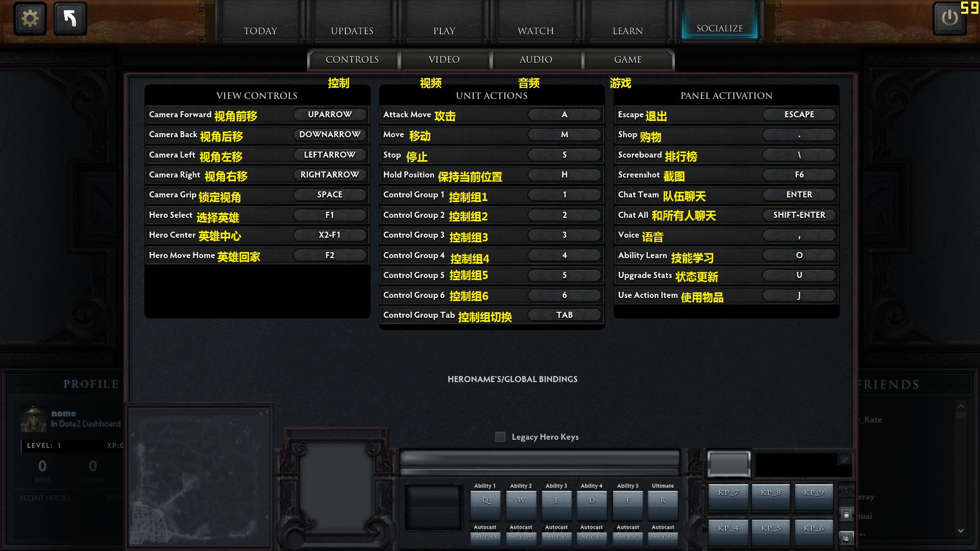Select the CONTROLS settings tab
980x551 pixels.
352,60
